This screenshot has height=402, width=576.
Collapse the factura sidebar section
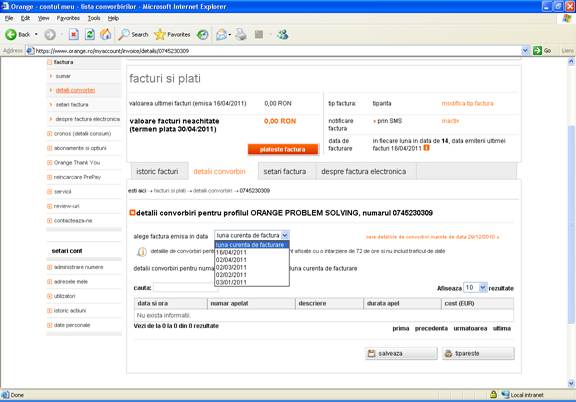point(50,62)
